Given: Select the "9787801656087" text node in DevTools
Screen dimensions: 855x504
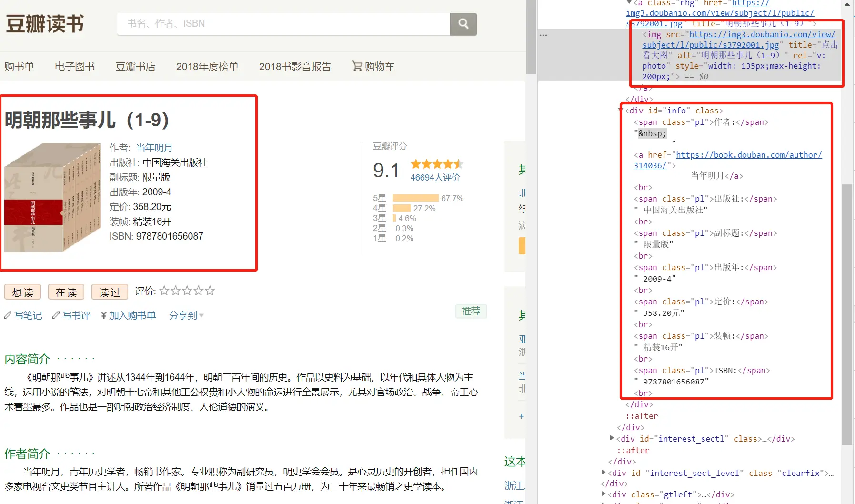Looking at the screenshot, I should pos(671,382).
